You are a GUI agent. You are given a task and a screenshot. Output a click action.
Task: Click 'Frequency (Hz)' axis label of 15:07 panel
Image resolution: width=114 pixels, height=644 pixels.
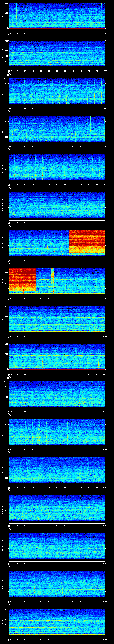pos(3,243)
